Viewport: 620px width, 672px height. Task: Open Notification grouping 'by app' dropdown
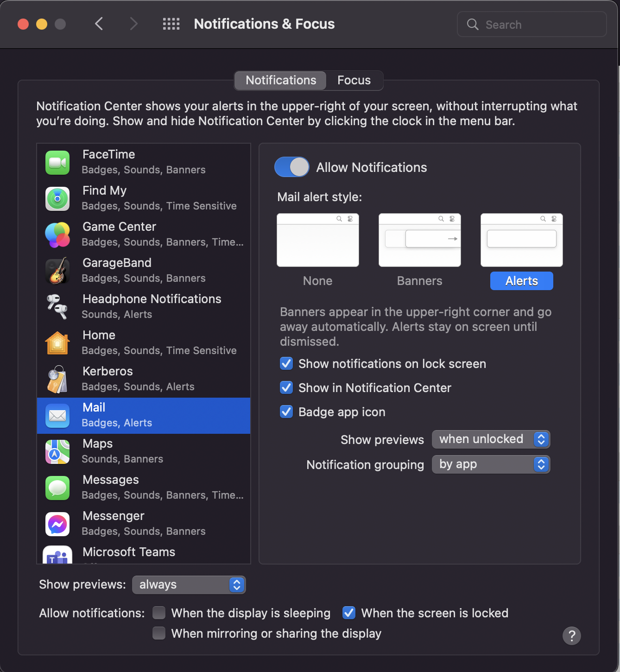[x=491, y=464]
